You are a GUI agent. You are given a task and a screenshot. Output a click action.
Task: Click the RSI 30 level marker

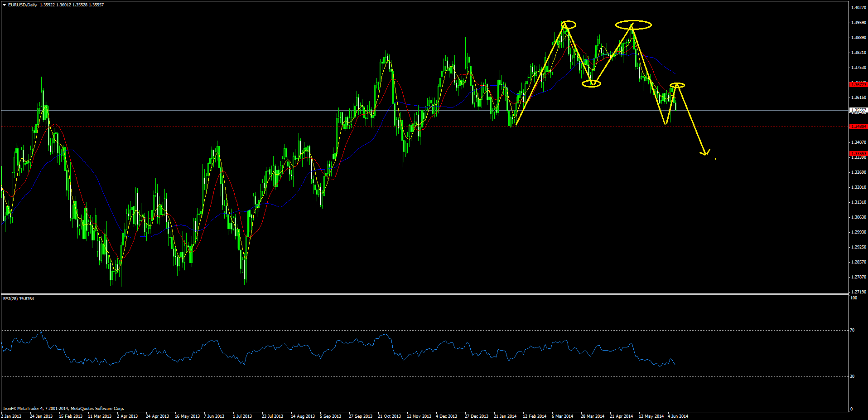point(852,376)
